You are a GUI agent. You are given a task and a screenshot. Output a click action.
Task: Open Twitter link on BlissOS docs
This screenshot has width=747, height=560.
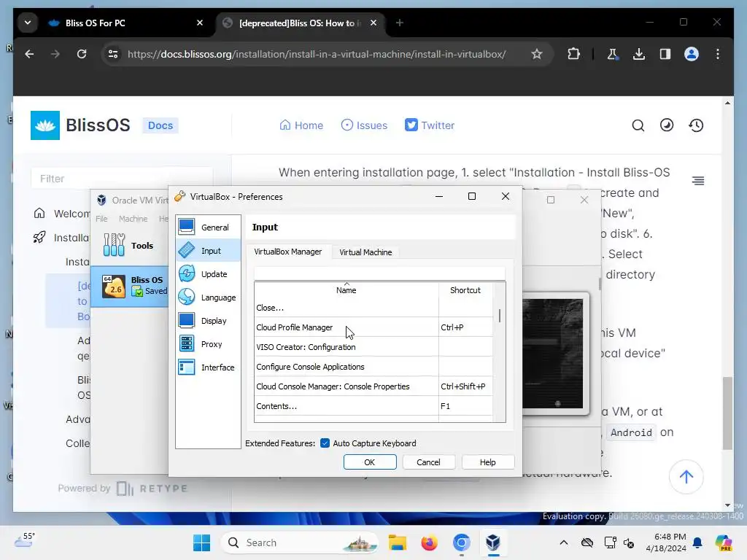[429, 125]
